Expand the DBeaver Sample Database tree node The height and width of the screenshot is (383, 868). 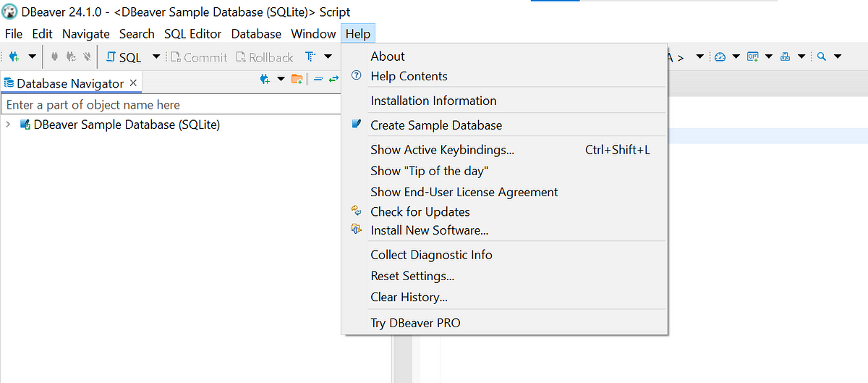click(x=8, y=125)
